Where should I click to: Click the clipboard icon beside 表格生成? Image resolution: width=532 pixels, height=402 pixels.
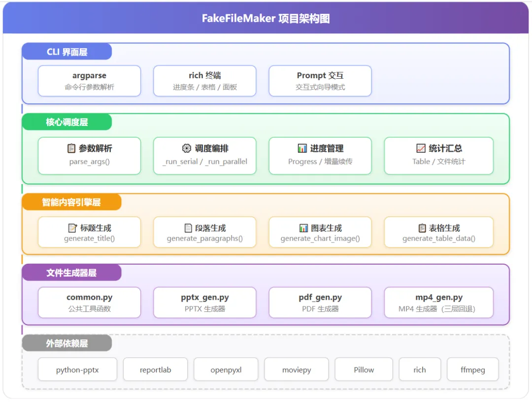[422, 228]
